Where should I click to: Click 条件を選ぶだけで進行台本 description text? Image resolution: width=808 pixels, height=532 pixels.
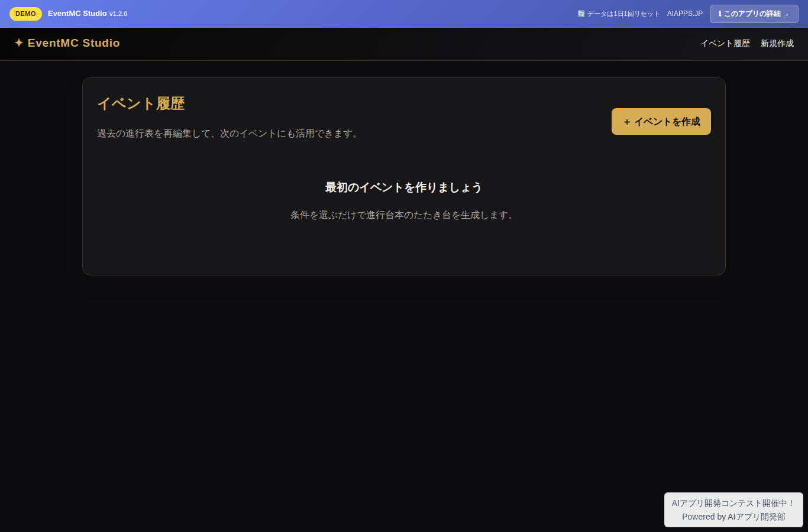point(404,215)
